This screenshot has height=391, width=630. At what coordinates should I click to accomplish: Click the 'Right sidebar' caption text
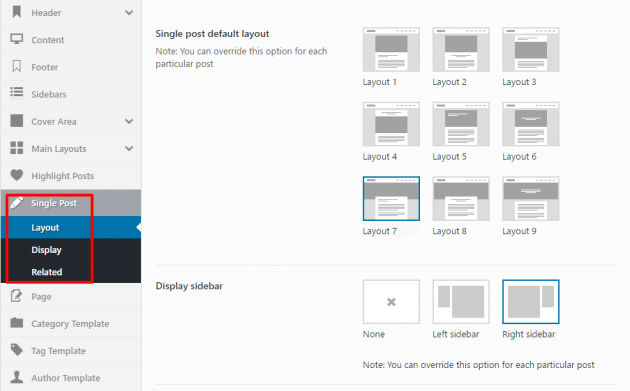[x=529, y=334]
